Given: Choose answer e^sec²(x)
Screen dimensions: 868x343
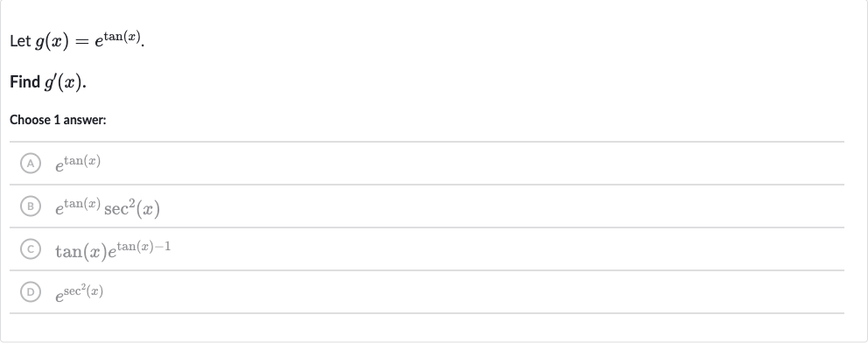Looking at the screenshot, I should pyautogui.click(x=79, y=292).
